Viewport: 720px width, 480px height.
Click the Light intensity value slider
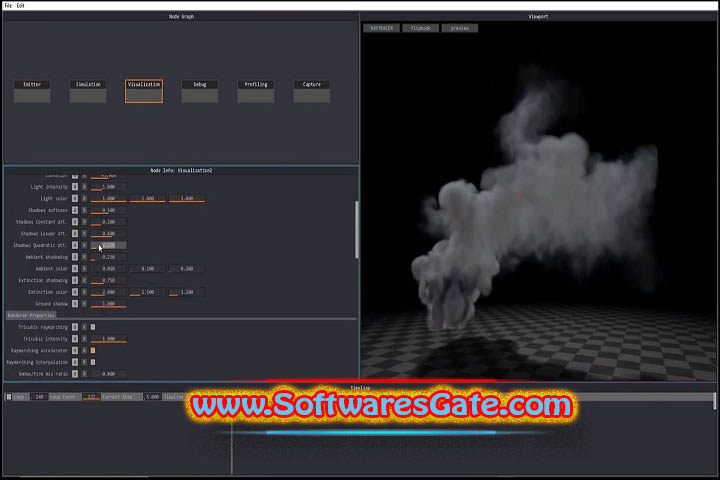108,187
